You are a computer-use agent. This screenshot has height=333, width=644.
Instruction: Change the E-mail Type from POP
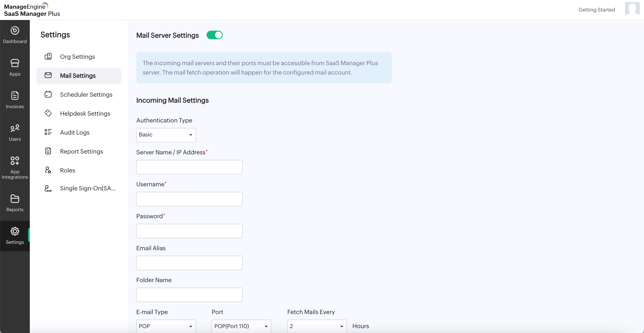[x=166, y=326]
